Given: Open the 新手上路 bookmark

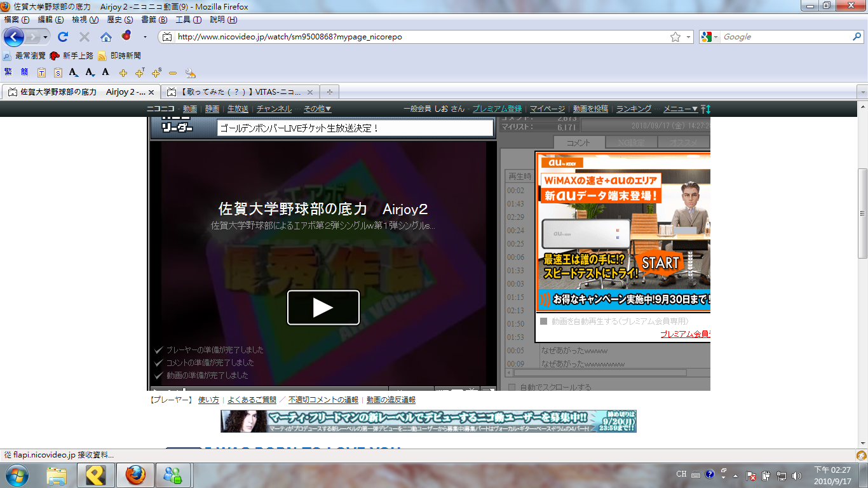Looking at the screenshot, I should coord(71,56).
